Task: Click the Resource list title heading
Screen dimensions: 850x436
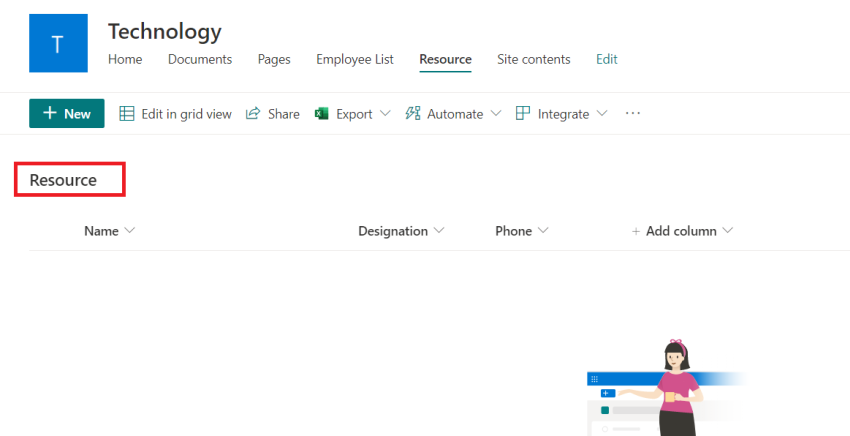Action: (x=63, y=180)
